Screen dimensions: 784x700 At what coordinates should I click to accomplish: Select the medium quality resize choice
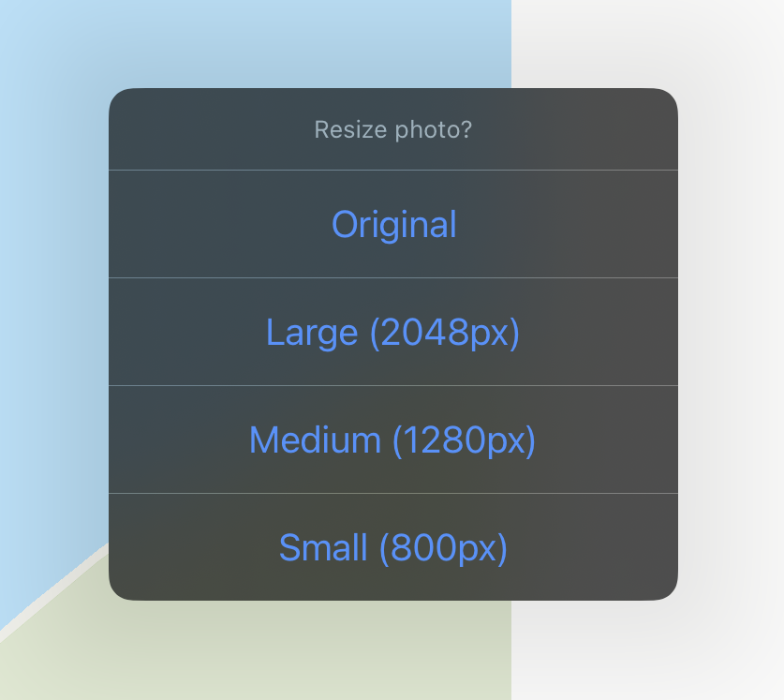point(392,440)
